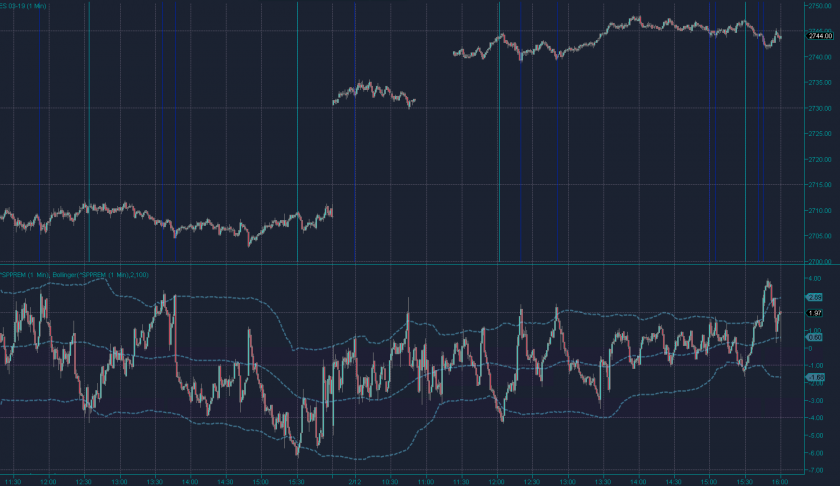840x486 pixels.
Task: Select the 2715.00 price axis label
Action: point(819,185)
